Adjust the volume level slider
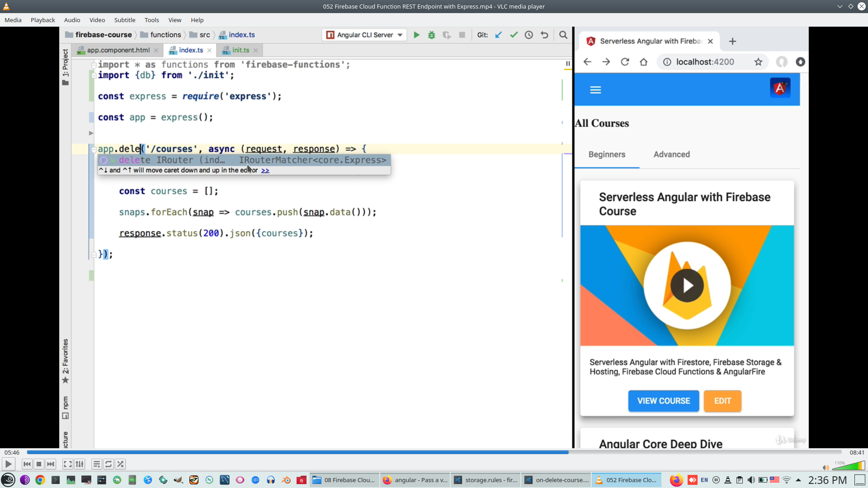Viewport: 868px width, 488px height. 850,466
